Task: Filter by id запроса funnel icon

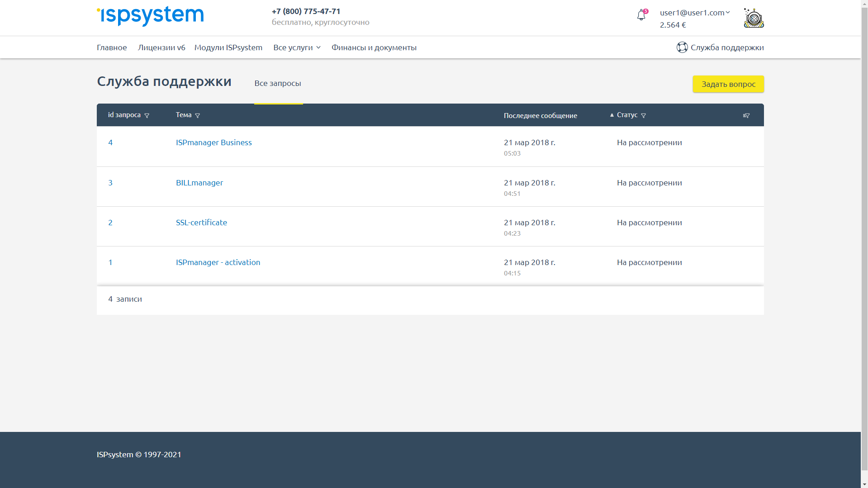Action: [147, 116]
